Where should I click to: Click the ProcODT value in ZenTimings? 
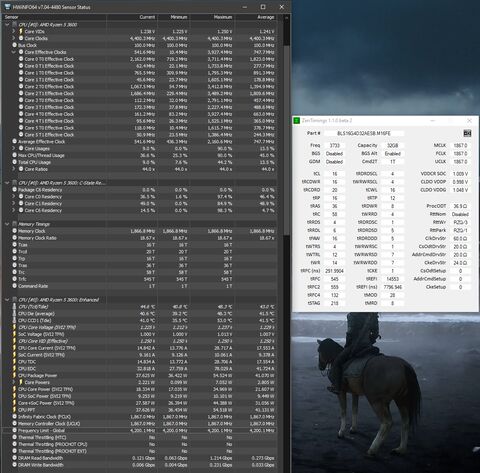pos(460,206)
